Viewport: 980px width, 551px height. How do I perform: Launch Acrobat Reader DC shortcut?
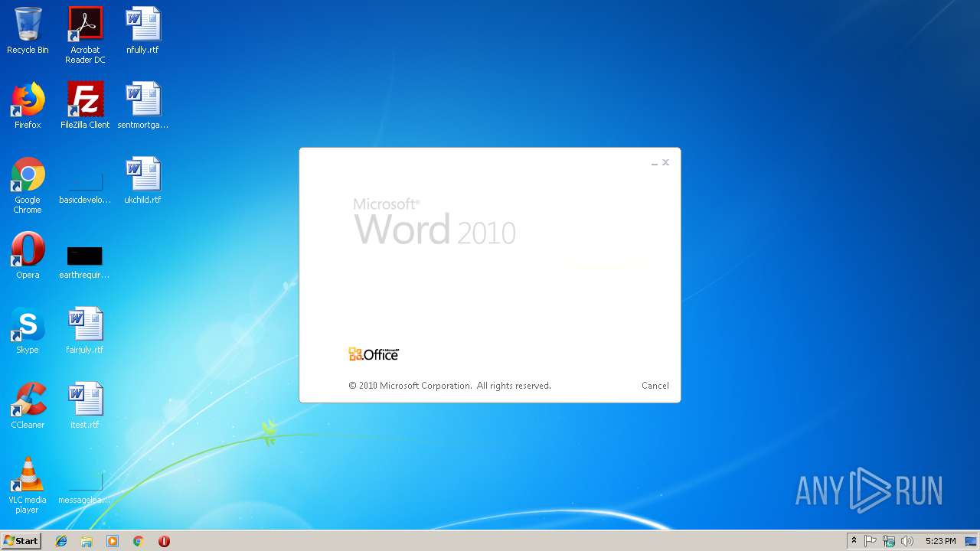(x=85, y=34)
